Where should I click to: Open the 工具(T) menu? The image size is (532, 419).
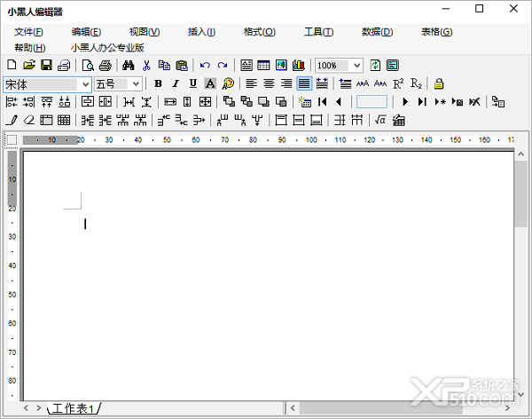point(318,32)
